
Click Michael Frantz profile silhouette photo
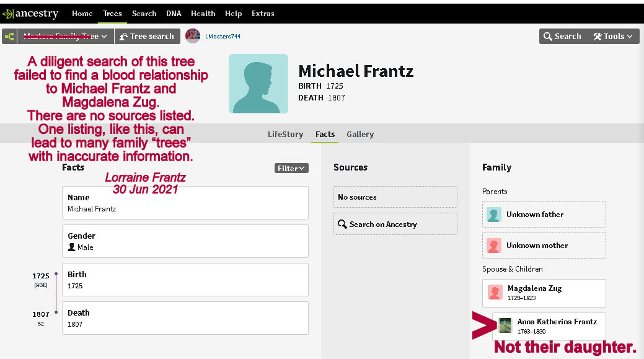pos(258,84)
